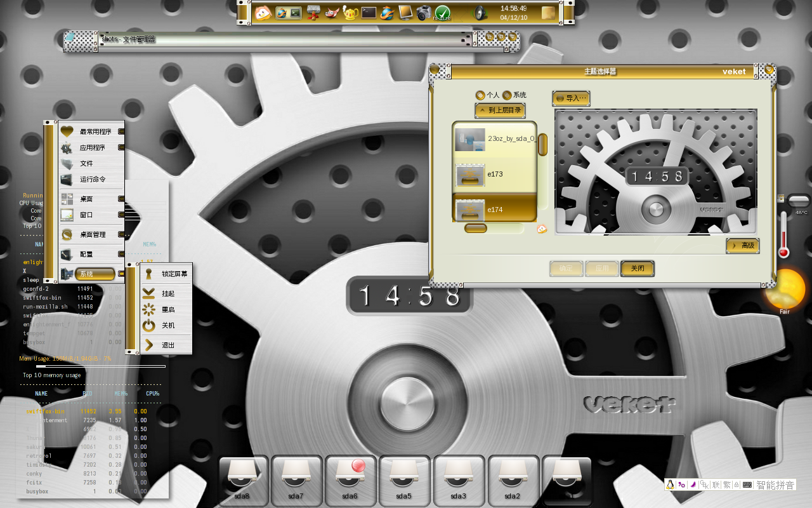Switch to the browser and terminal pager icon
Viewport: 812px width, 508px height.
pyautogui.click(x=288, y=13)
